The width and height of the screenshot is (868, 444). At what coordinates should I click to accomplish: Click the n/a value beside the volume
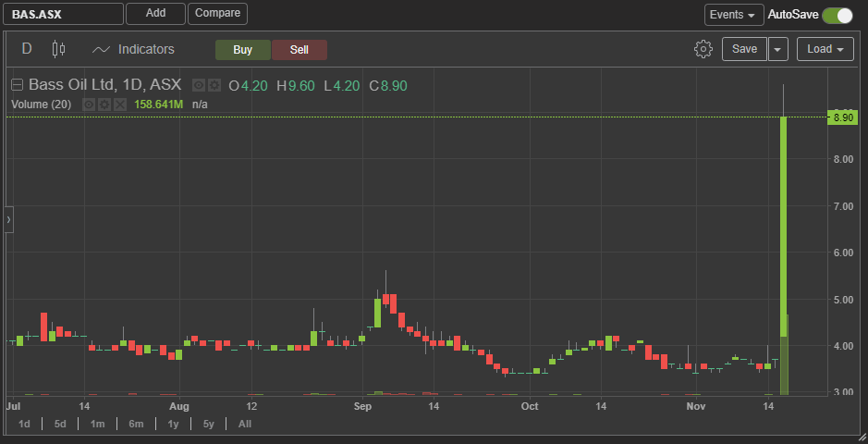click(x=200, y=105)
